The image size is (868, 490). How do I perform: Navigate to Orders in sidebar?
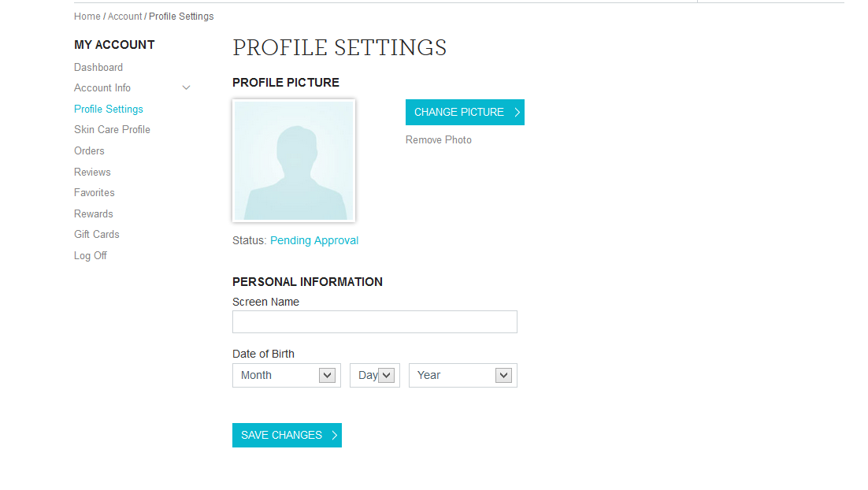[x=89, y=150]
